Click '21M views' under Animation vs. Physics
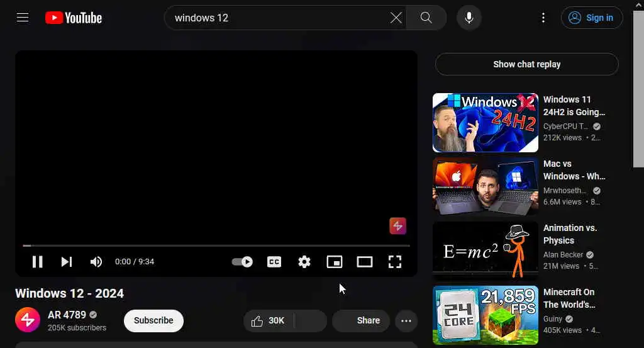 coord(561,266)
